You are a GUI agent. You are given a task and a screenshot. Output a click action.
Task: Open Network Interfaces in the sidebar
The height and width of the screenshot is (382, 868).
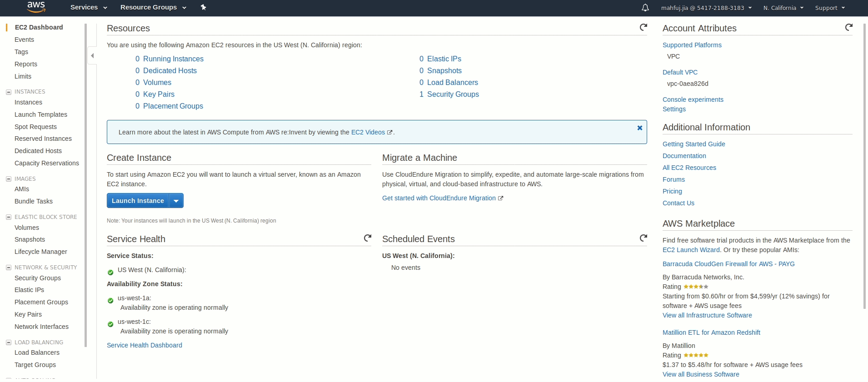(x=41, y=327)
